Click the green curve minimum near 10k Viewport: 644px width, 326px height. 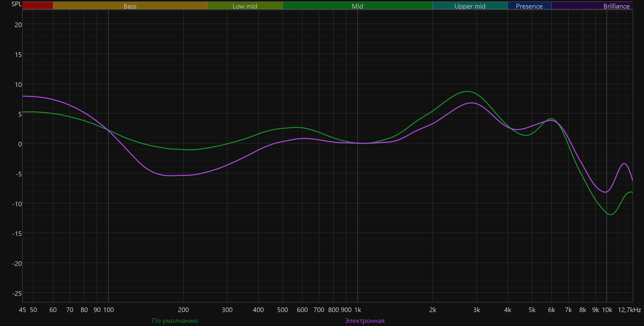pyautogui.click(x=611, y=214)
